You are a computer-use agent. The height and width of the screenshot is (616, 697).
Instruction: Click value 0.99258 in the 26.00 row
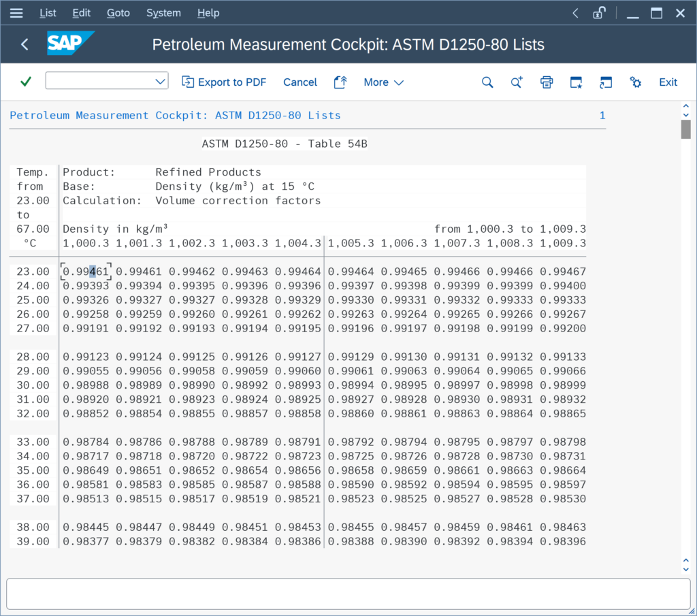coord(86,314)
